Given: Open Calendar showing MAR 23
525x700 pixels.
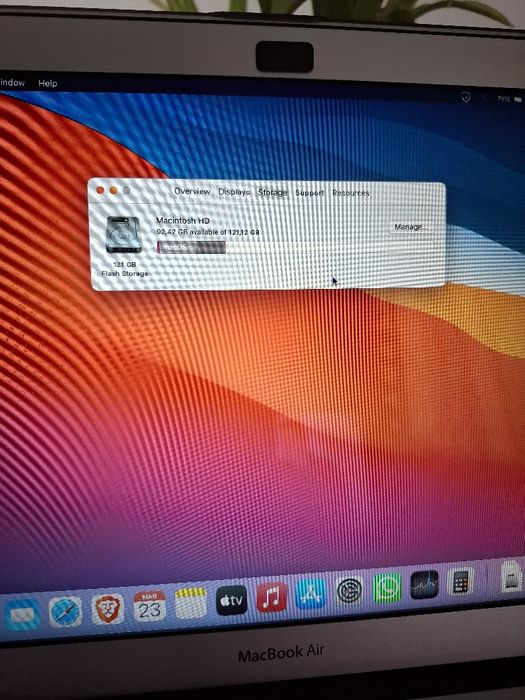Looking at the screenshot, I should pos(150,606).
